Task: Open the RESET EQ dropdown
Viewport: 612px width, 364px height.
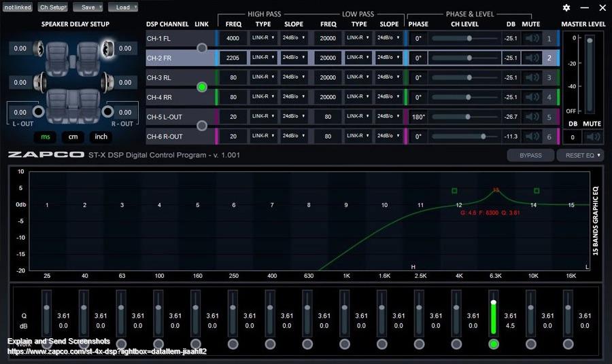Action: click(580, 156)
